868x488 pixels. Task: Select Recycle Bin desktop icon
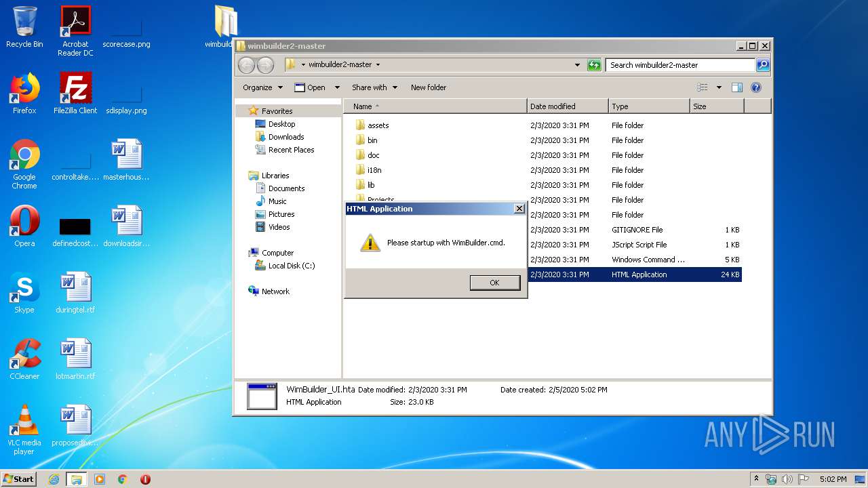click(24, 27)
